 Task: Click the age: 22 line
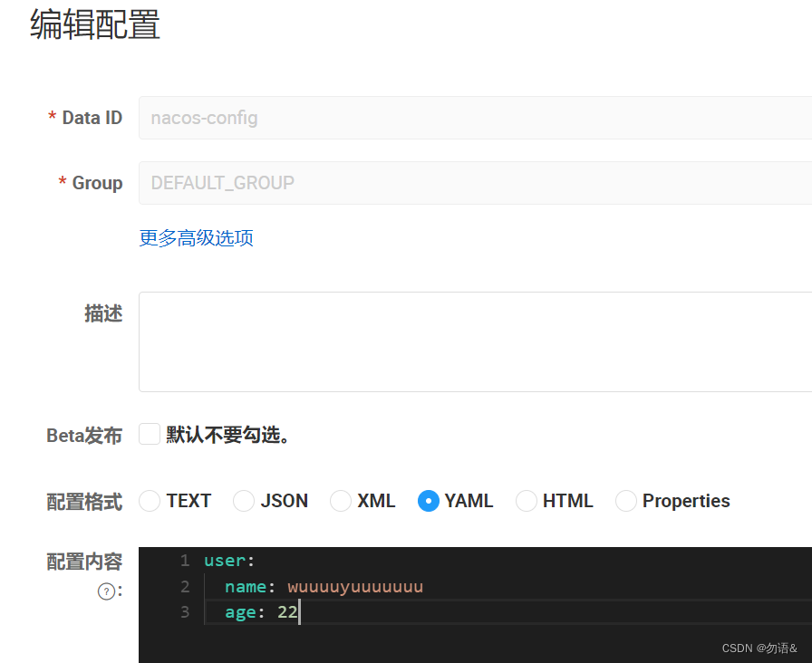tap(263, 612)
